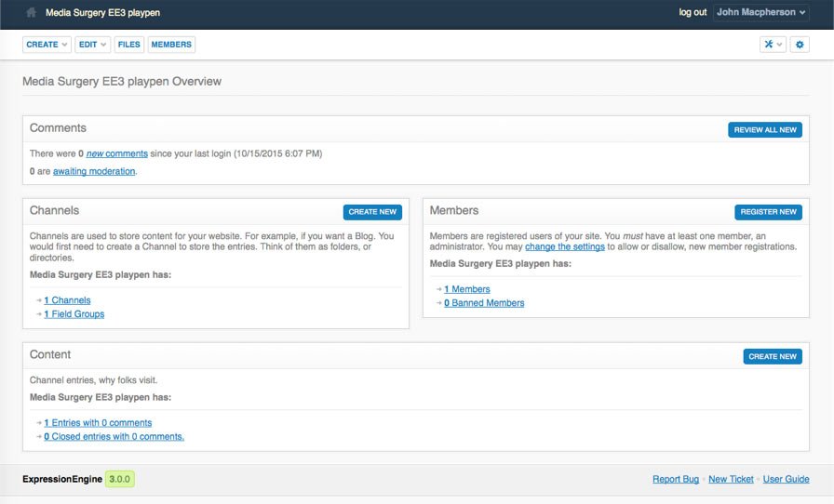Click the home icon in header
This screenshot has height=504, width=834.
[31, 12]
